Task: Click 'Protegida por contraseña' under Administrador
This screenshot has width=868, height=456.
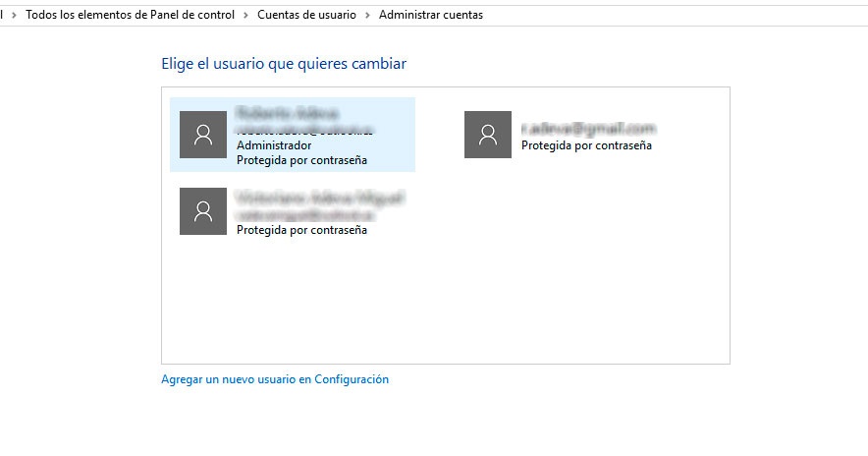Action: click(x=301, y=160)
